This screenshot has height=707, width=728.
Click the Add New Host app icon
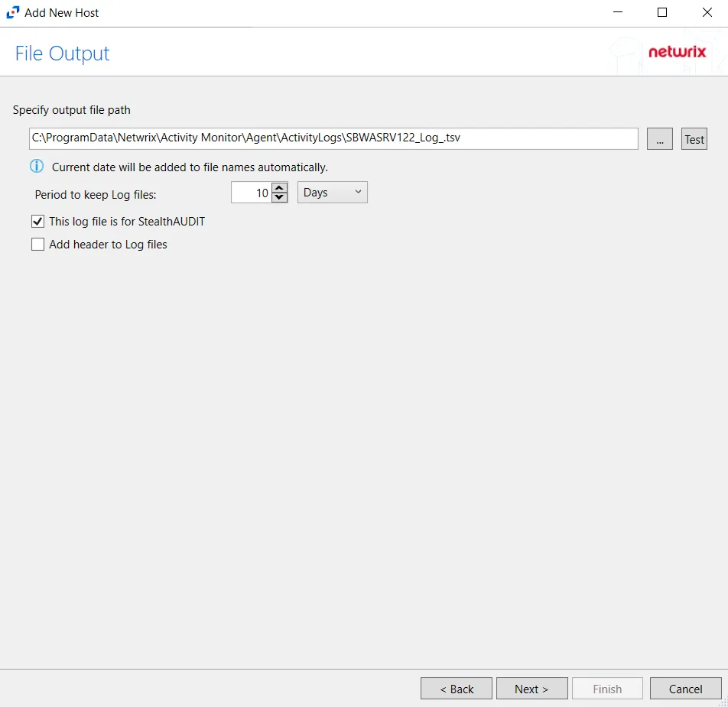[x=12, y=12]
